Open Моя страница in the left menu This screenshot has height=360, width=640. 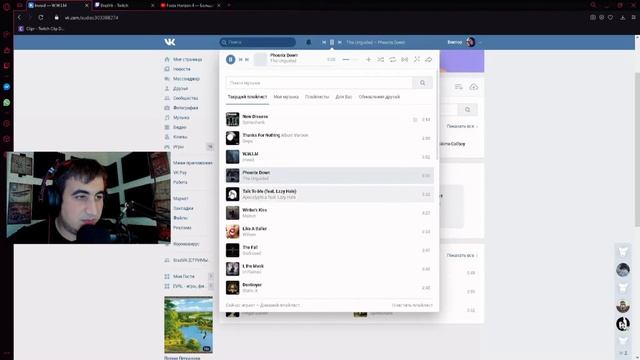187,60
